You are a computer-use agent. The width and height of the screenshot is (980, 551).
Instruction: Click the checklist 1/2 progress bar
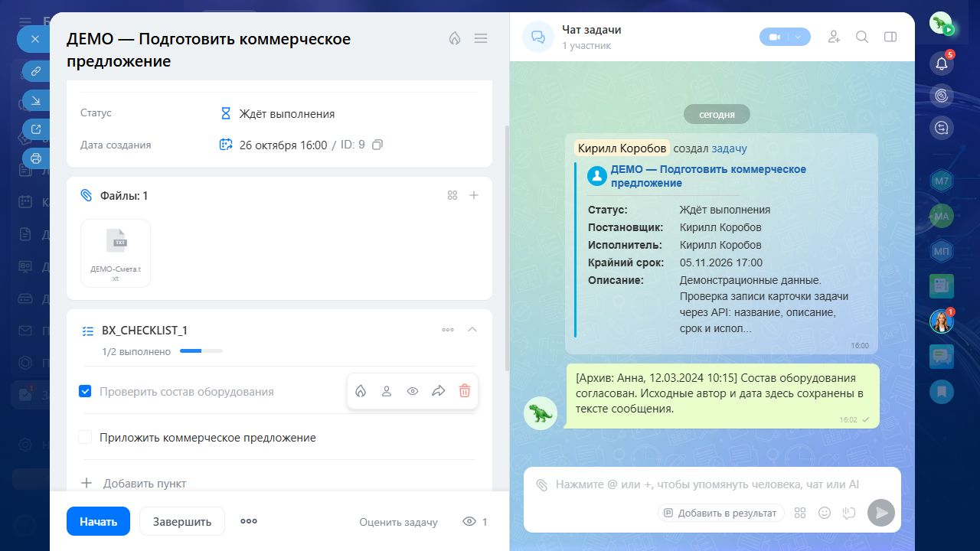point(201,351)
